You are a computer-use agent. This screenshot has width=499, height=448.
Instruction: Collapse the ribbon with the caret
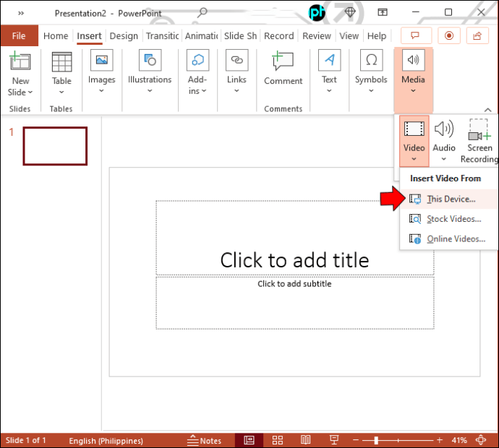click(487, 110)
